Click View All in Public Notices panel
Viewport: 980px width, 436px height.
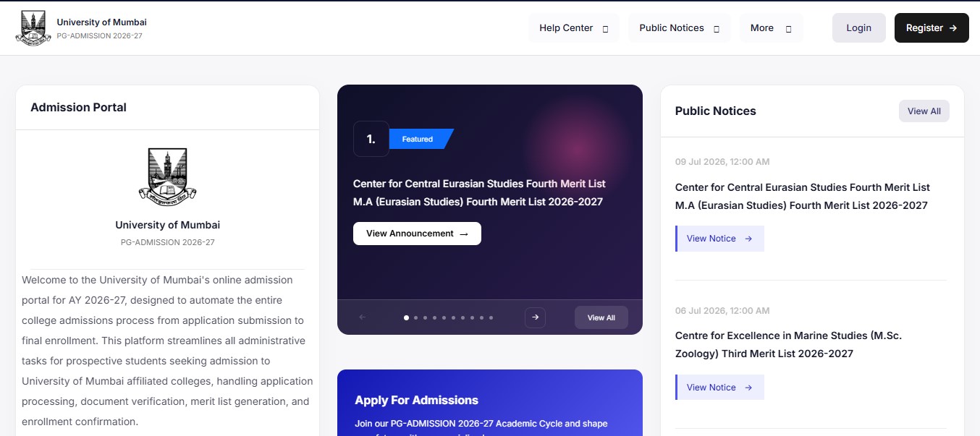924,111
